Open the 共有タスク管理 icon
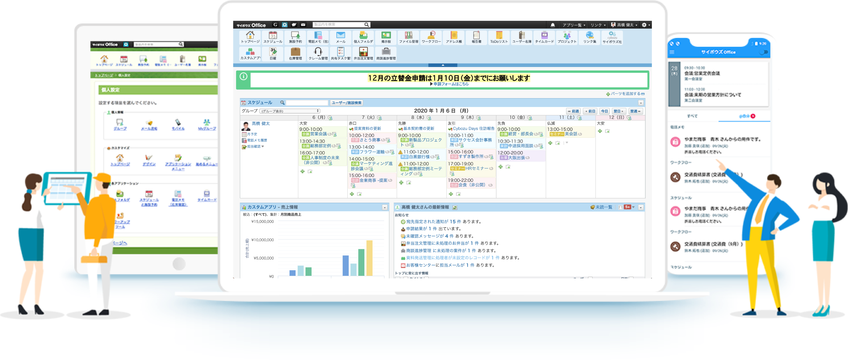 click(341, 54)
